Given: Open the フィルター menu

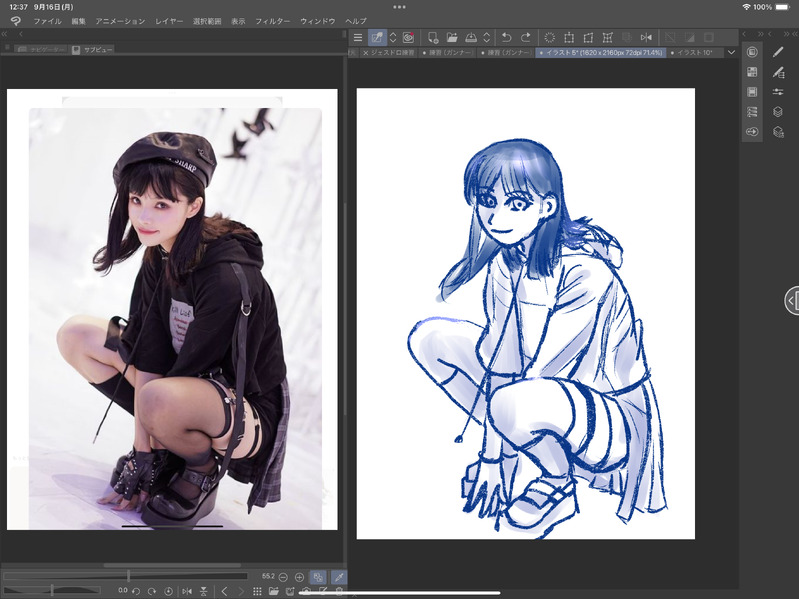Looking at the screenshot, I should (273, 21).
